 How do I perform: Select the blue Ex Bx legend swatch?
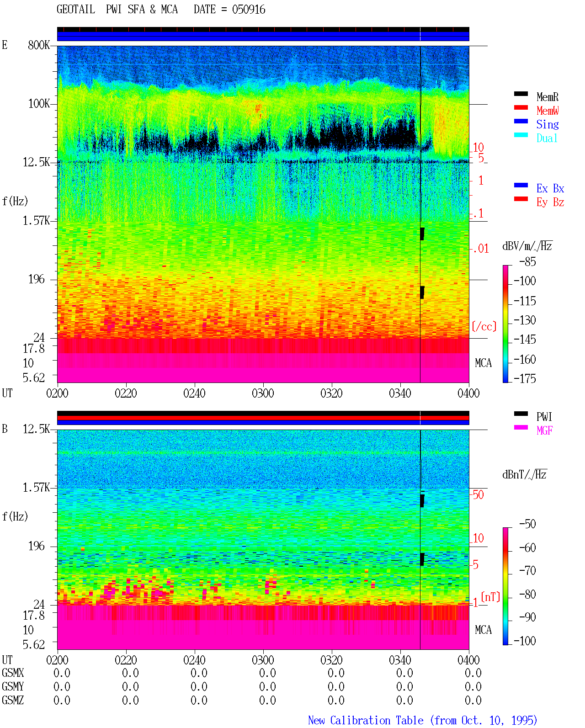click(521, 186)
